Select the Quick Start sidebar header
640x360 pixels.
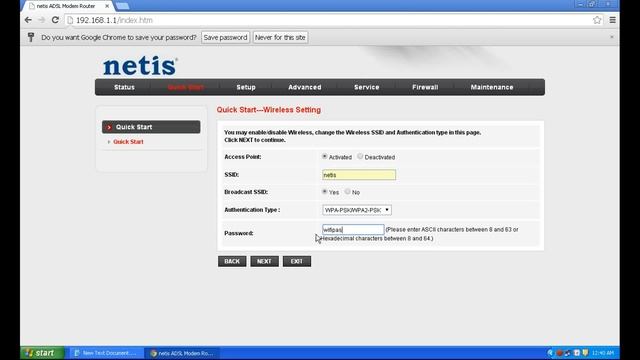[x=151, y=127]
